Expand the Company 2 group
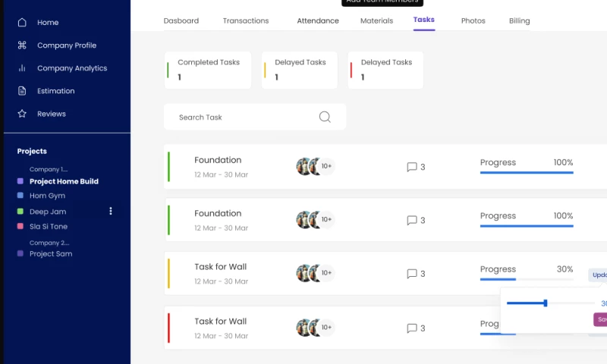This screenshot has height=364, width=607. pos(49,243)
